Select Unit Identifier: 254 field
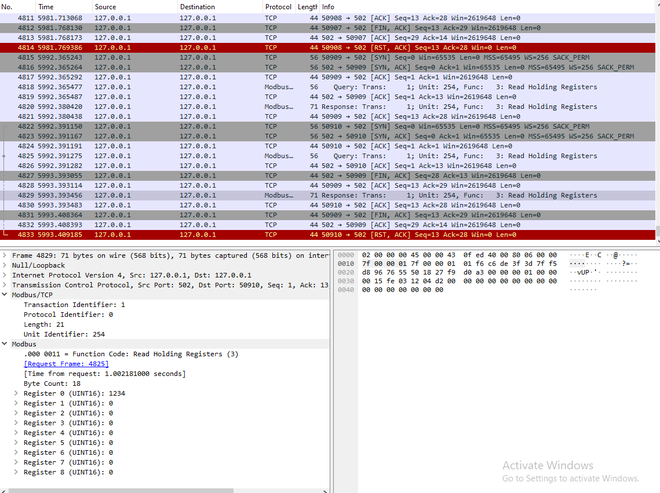The width and height of the screenshot is (660, 493). click(x=64, y=334)
